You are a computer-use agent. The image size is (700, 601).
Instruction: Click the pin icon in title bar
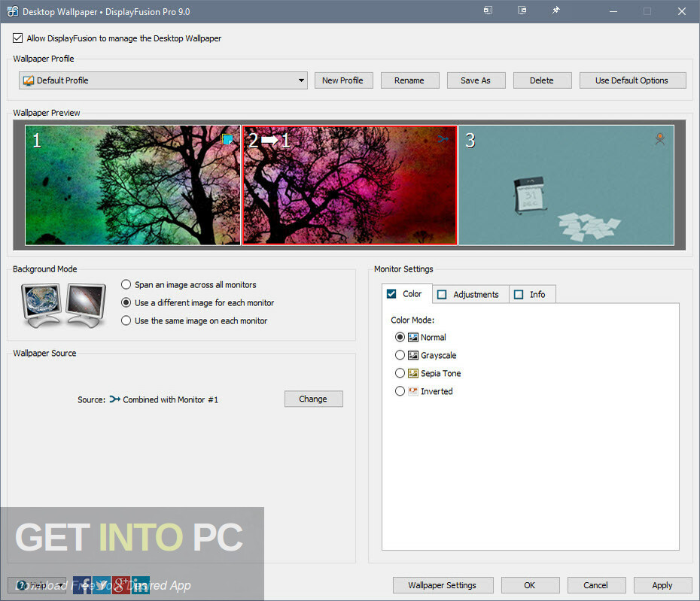coord(555,11)
